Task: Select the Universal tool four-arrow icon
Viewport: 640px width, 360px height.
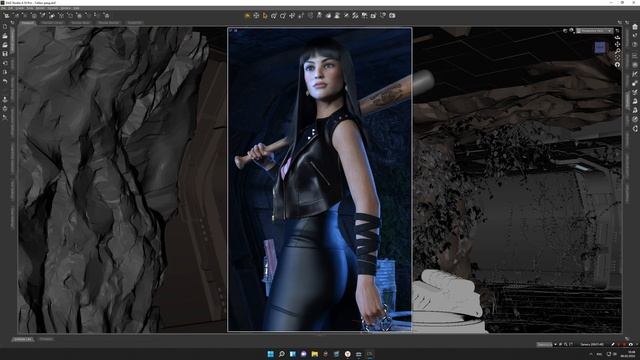Action: coord(256,16)
